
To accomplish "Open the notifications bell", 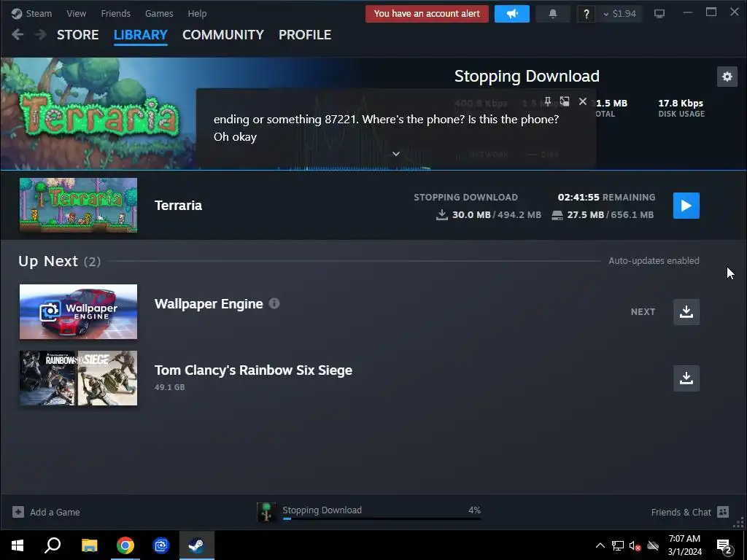I will (x=553, y=14).
